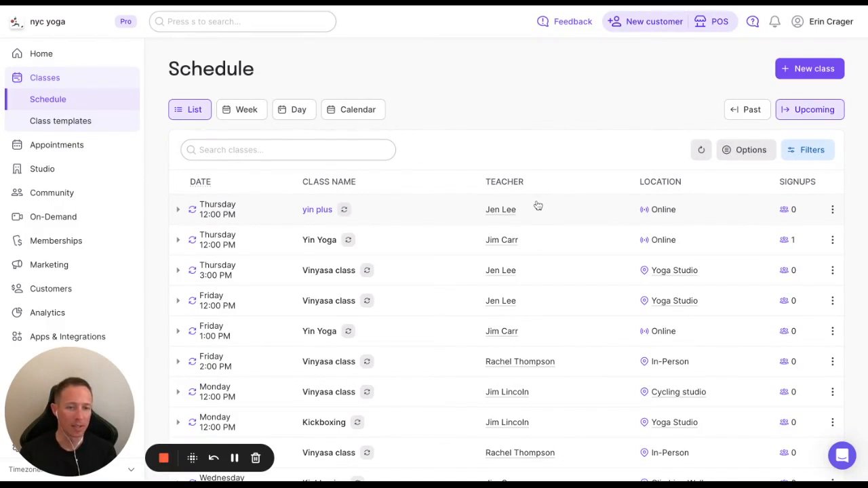Open On-Demand section
The width and height of the screenshot is (868, 488).
coord(53,217)
